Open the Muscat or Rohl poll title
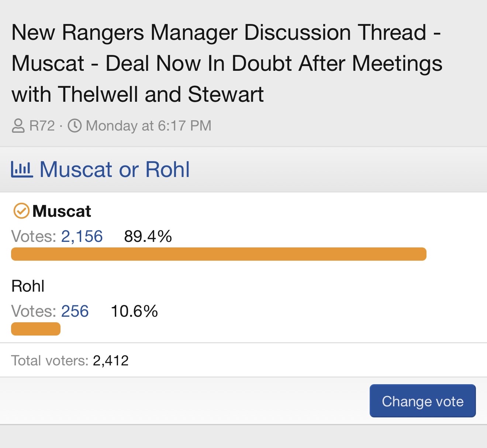487x448 pixels. [x=114, y=169]
